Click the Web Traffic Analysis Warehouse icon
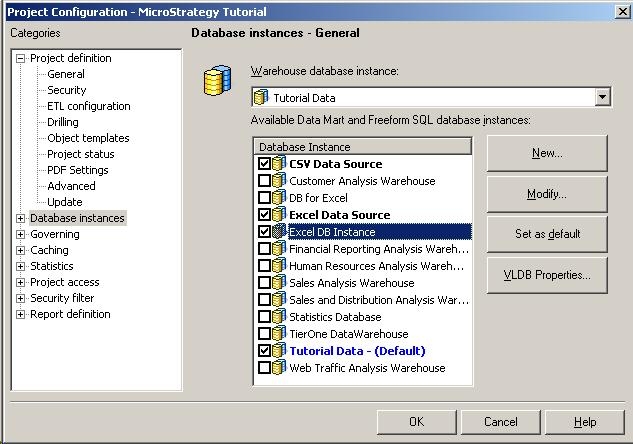633x444 pixels. click(279, 368)
